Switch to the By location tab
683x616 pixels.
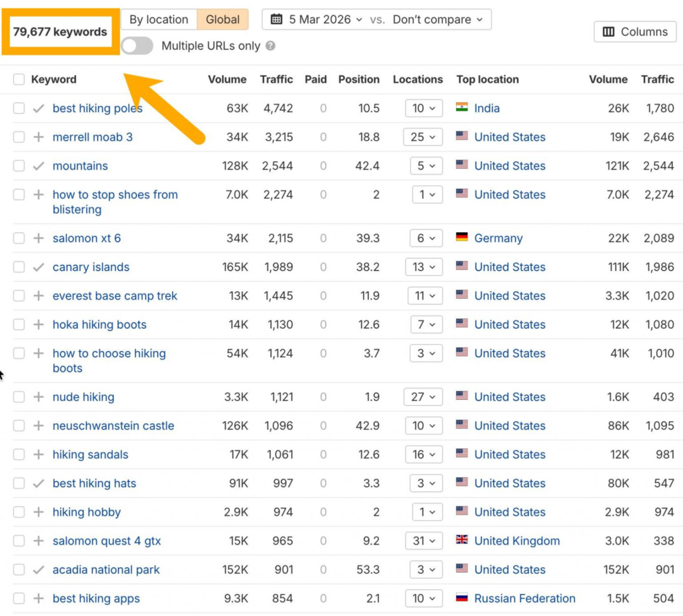coord(159,19)
